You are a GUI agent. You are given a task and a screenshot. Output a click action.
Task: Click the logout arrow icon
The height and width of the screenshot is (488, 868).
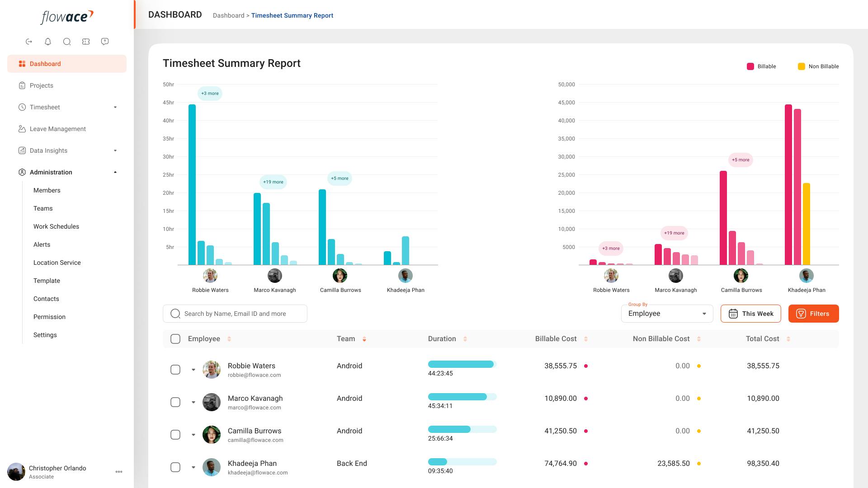[29, 42]
